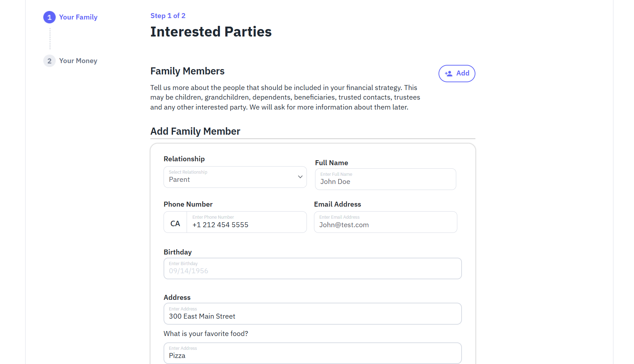Image resolution: width=634 pixels, height=364 pixels.
Task: Expand the Relationship dropdown chevron
Action: 300,177
